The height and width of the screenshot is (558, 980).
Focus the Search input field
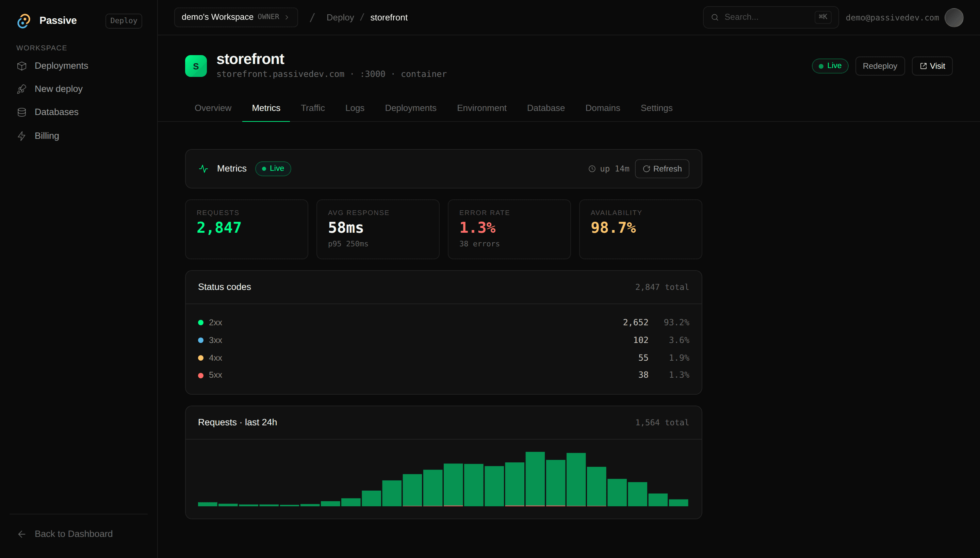point(771,17)
